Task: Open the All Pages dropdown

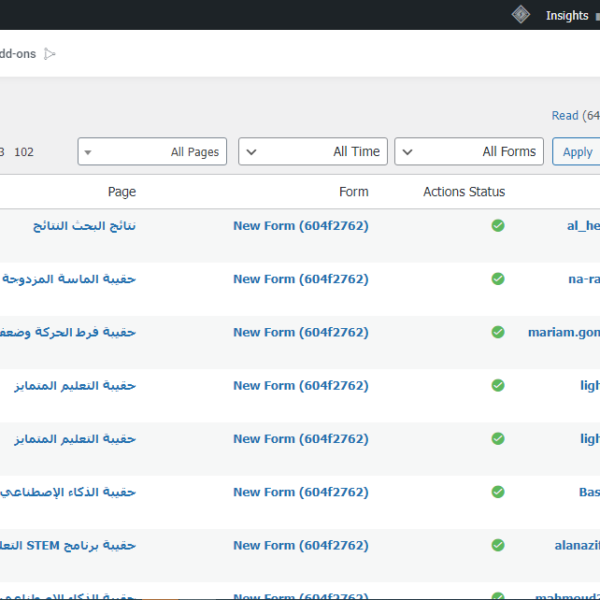Action: pyautogui.click(x=152, y=152)
